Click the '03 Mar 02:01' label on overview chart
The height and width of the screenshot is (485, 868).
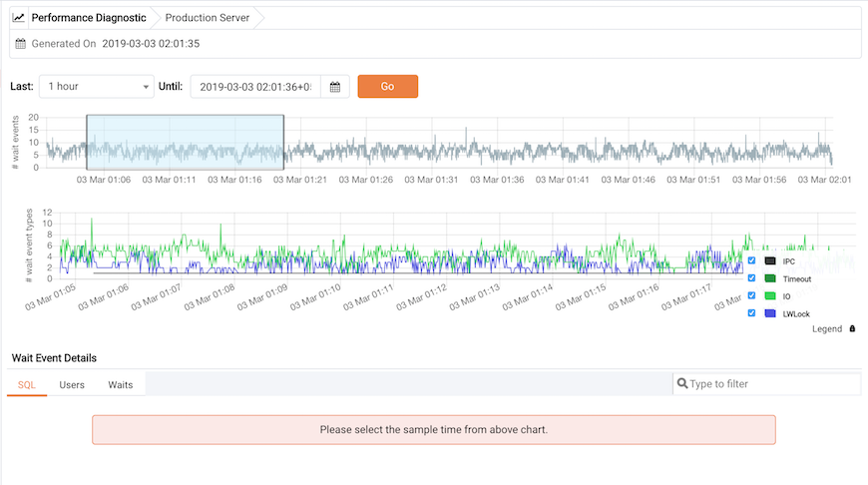point(824,180)
